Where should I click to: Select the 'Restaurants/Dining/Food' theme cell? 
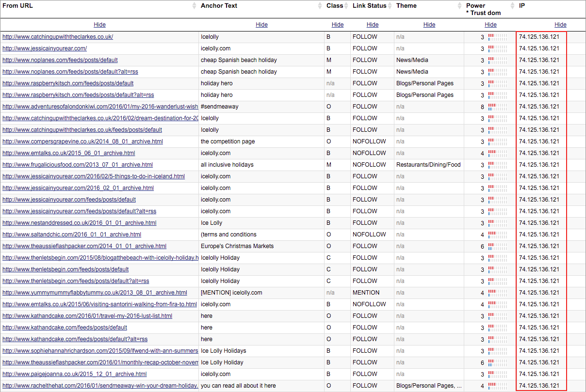click(x=428, y=165)
